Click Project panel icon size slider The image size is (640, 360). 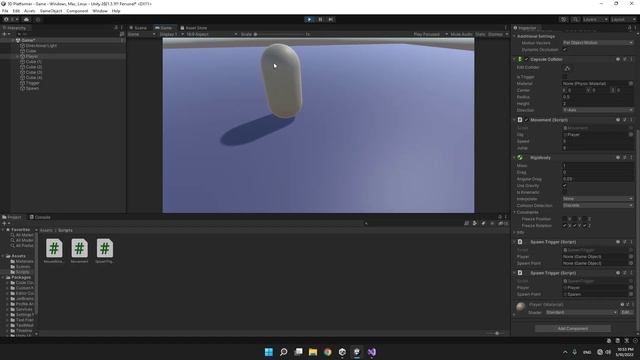pyautogui.click(x=495, y=333)
